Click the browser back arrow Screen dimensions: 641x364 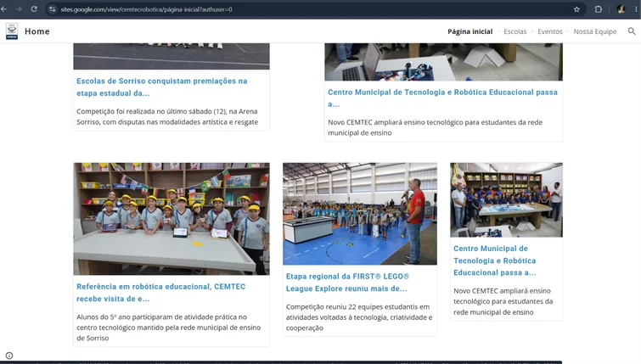(x=3, y=9)
